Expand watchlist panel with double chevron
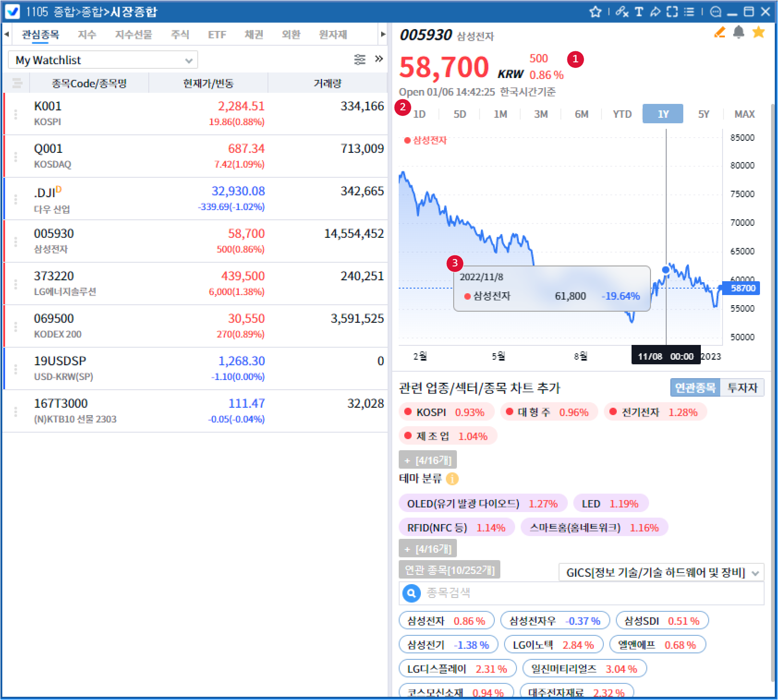 click(x=379, y=59)
